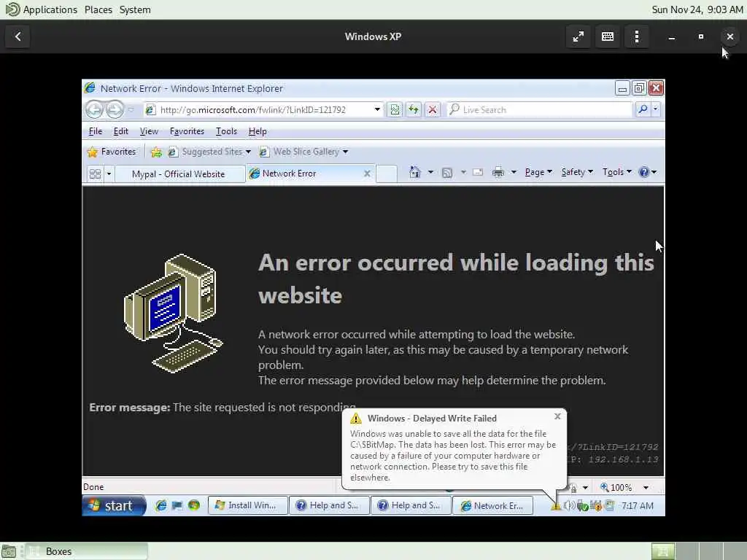Refresh the page with the green arrows icon

[414, 110]
